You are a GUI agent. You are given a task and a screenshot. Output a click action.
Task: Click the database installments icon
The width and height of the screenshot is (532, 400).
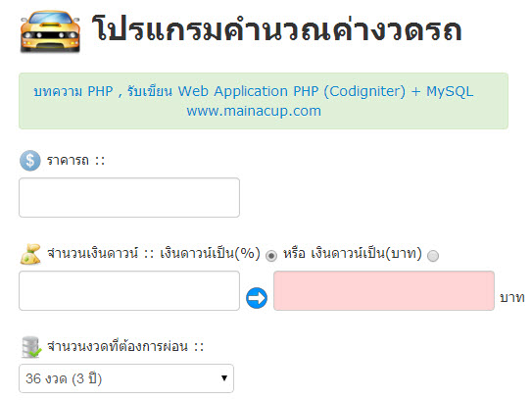coord(31,347)
